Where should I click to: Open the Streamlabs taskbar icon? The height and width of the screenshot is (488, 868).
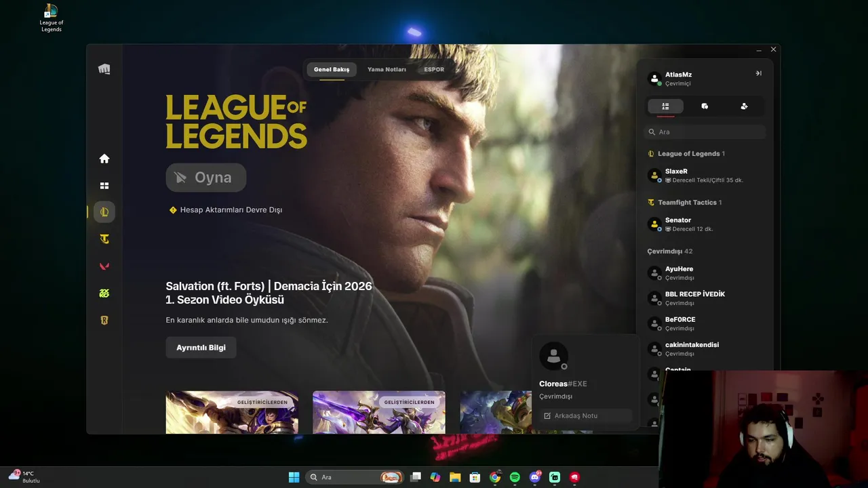click(x=555, y=477)
